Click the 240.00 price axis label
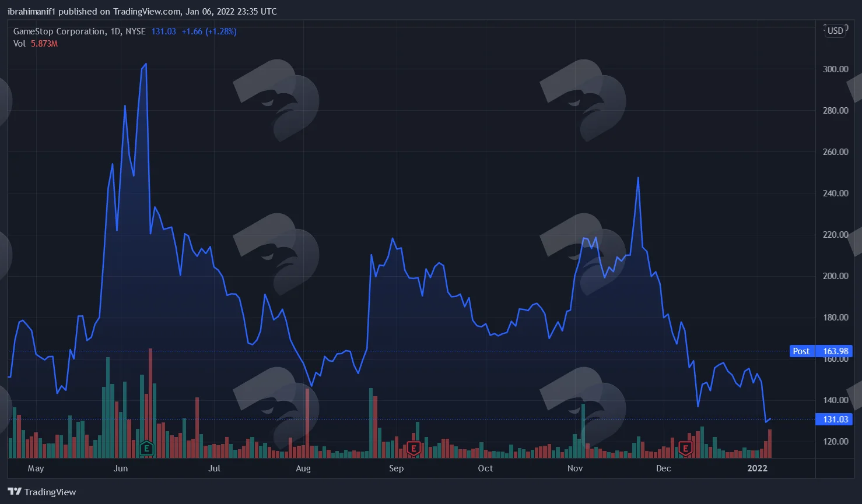Viewport: 862px width, 504px height. (835, 193)
